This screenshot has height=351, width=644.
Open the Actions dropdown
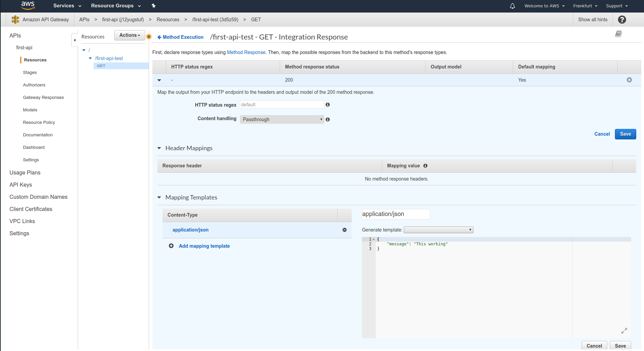click(x=130, y=35)
